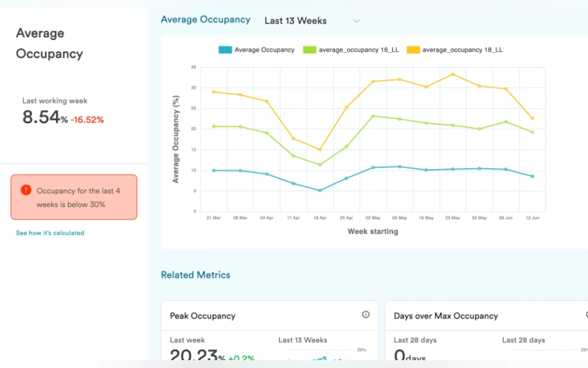Click the dropdown chevron arrow
588x368 pixels.
click(356, 21)
